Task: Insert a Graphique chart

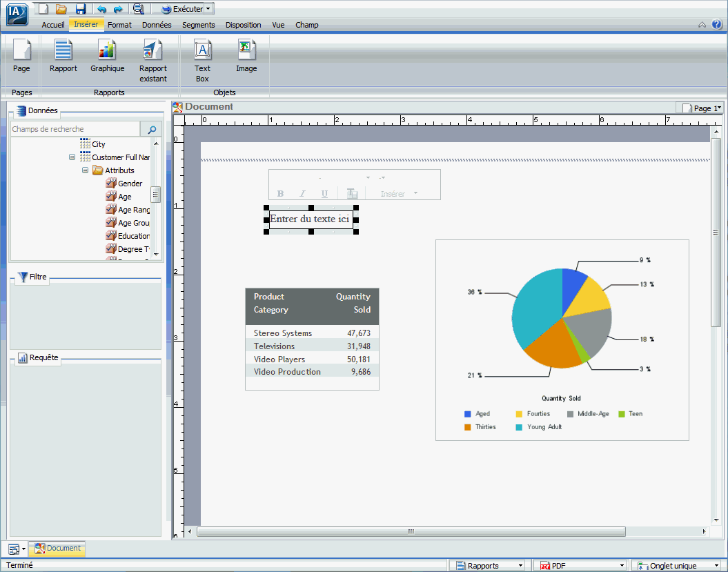Action: click(107, 56)
